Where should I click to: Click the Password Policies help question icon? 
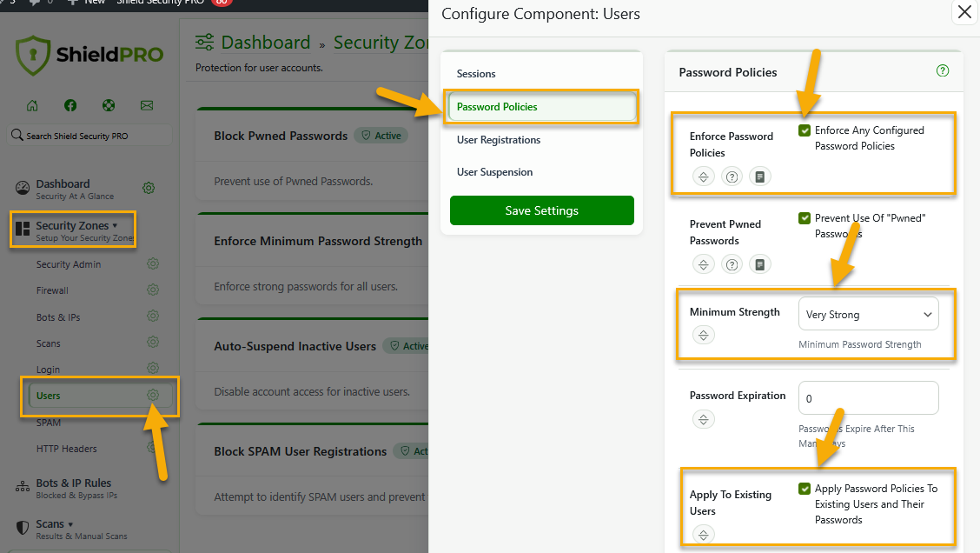coord(943,70)
